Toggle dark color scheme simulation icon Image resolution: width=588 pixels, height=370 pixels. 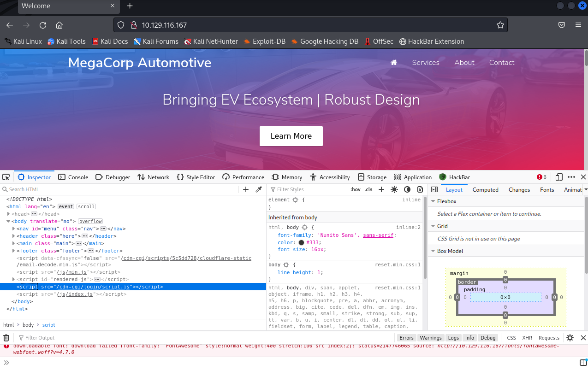point(407,189)
